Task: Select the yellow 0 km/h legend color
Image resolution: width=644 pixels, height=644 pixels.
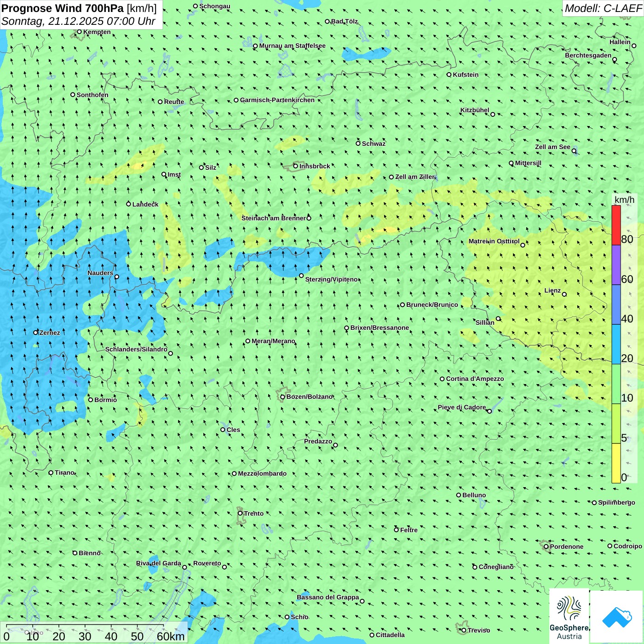Action: [x=616, y=463]
